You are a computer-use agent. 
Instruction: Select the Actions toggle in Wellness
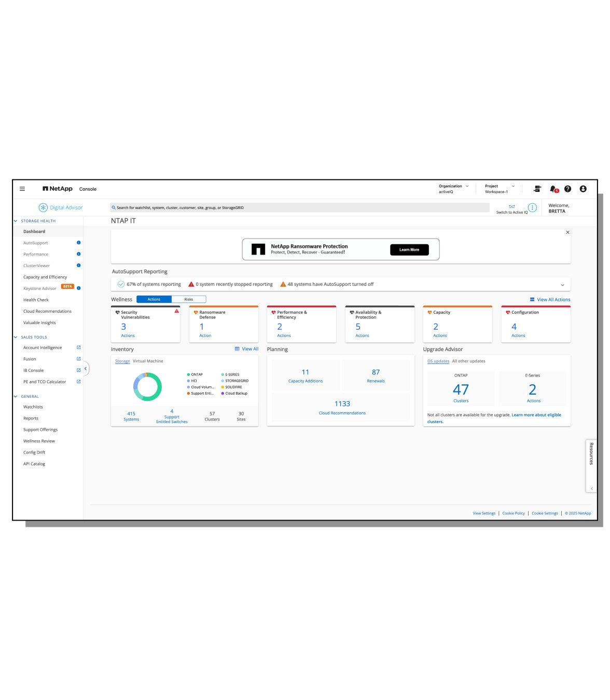154,299
